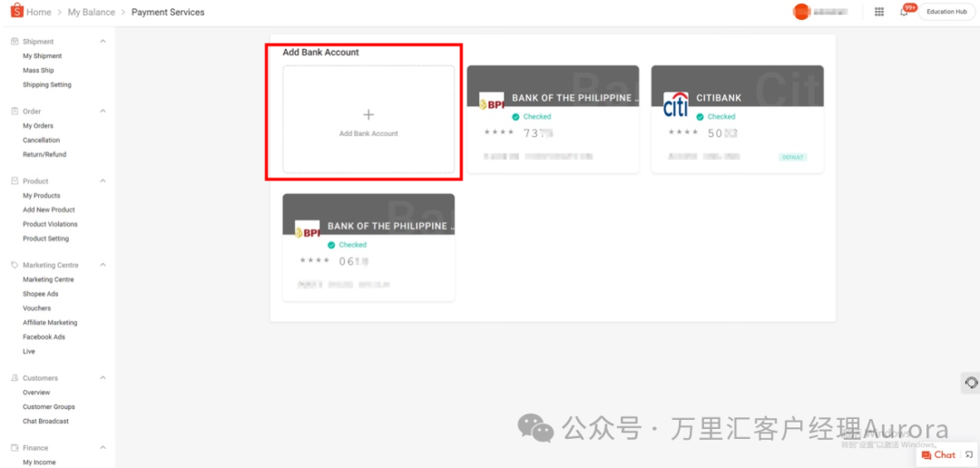Image resolution: width=980 pixels, height=468 pixels.
Task: Collapse the Product section chevron
Action: [x=103, y=180]
